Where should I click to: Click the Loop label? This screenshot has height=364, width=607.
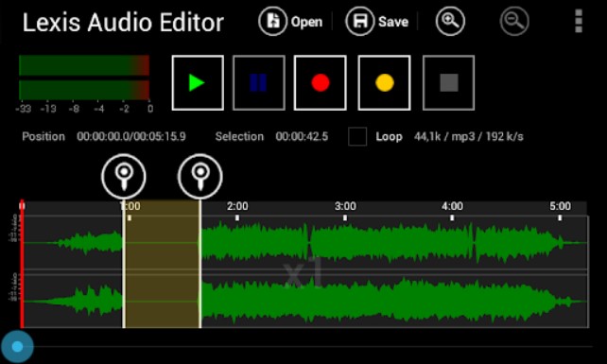click(x=389, y=137)
